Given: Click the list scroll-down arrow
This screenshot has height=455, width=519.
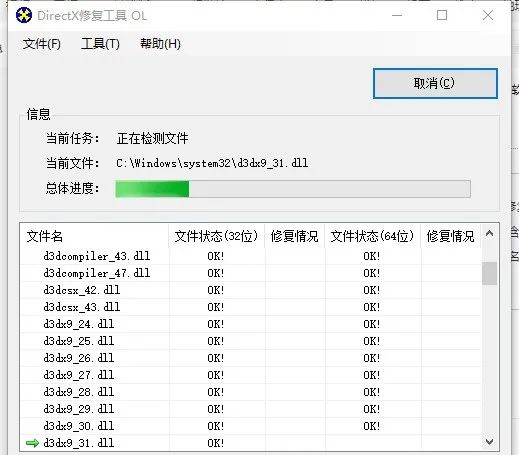Looking at the screenshot, I should tap(489, 442).
